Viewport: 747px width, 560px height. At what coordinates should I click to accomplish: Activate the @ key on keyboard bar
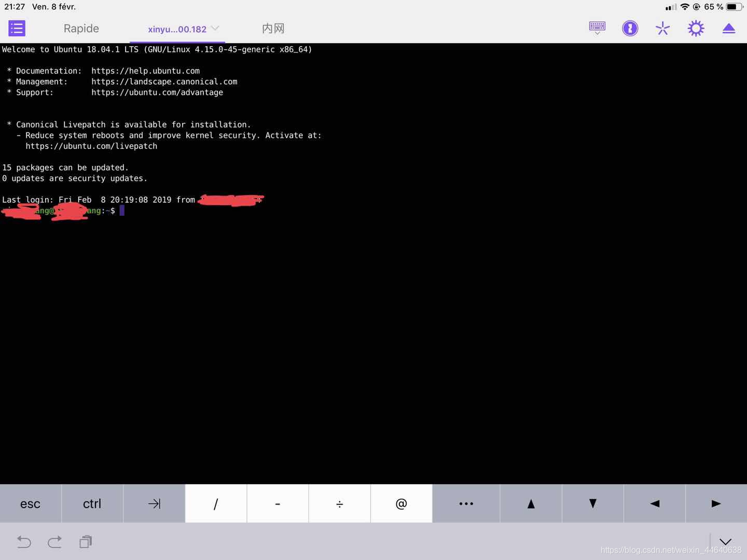401,503
